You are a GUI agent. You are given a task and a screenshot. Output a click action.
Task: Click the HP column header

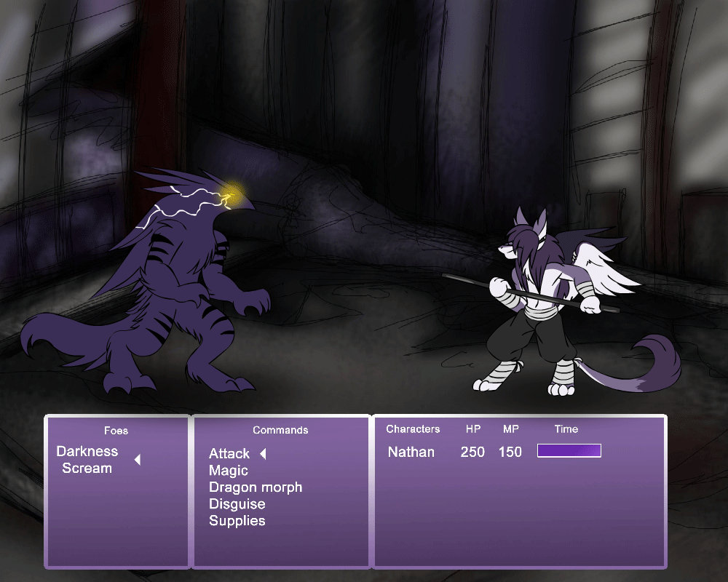(473, 428)
